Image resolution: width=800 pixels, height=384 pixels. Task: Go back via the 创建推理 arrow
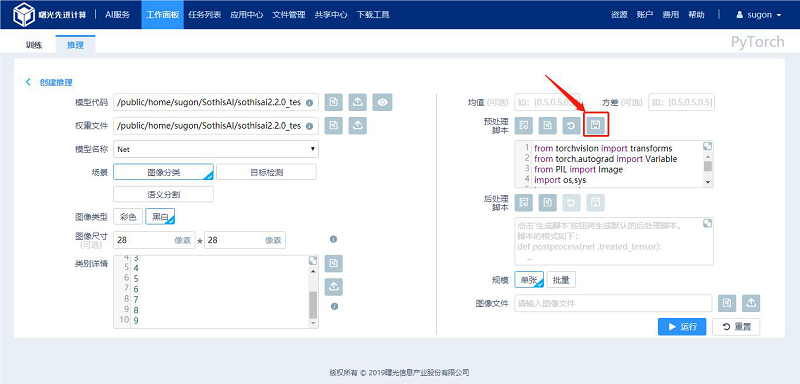(x=28, y=82)
